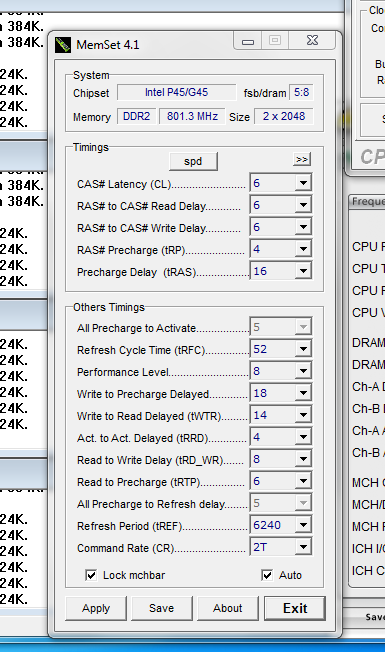The height and width of the screenshot is (652, 385).
Task: Open Read to Write Delay (tRD_WR) dropdown
Action: (304, 459)
